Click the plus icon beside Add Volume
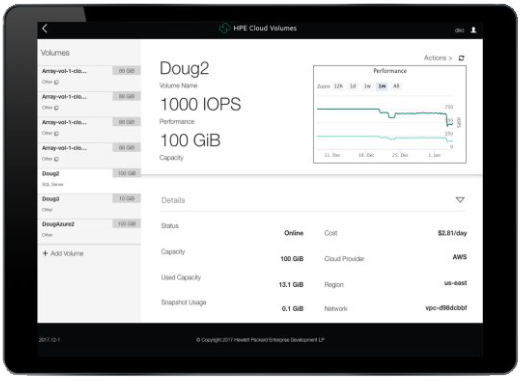The width and height of the screenshot is (522, 381). click(x=45, y=253)
